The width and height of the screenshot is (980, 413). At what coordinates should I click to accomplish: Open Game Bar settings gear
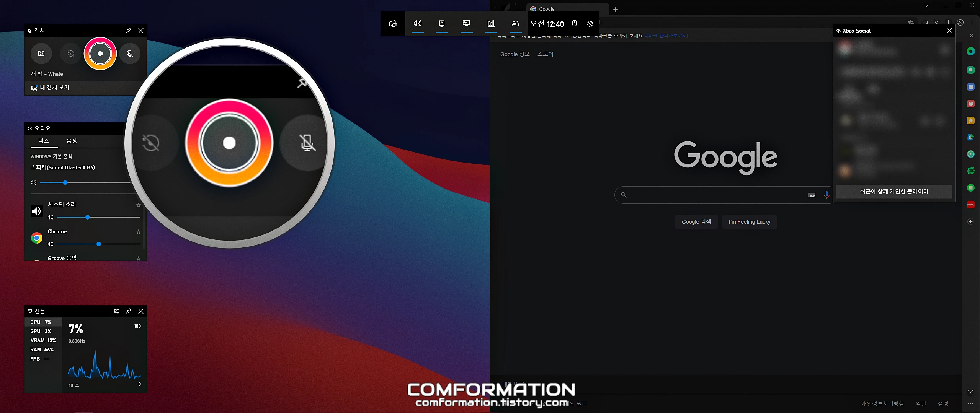pos(590,24)
